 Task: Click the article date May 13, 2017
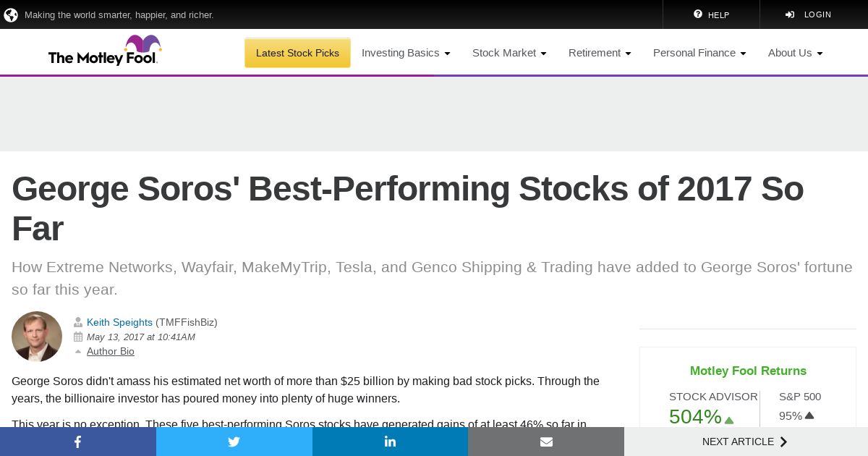(x=141, y=337)
